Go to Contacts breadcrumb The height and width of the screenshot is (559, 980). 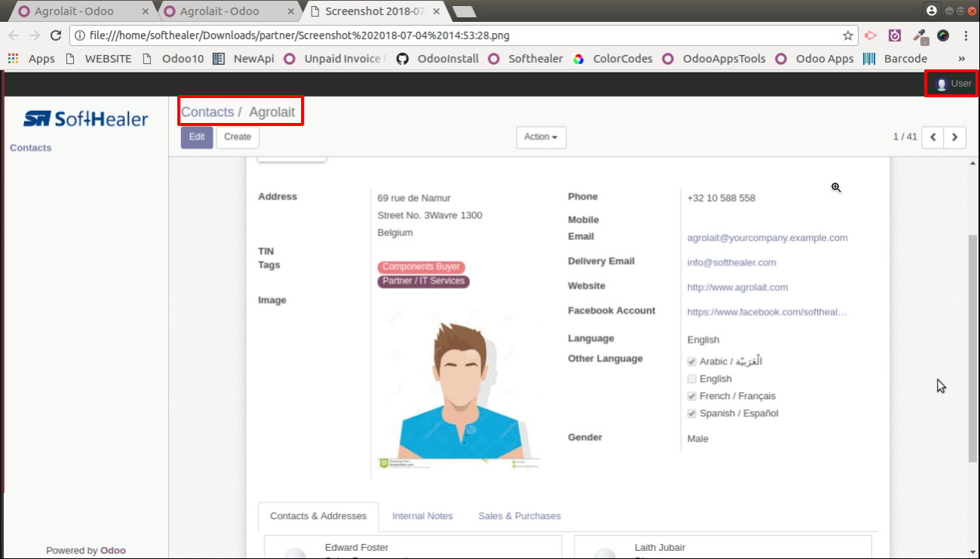207,112
